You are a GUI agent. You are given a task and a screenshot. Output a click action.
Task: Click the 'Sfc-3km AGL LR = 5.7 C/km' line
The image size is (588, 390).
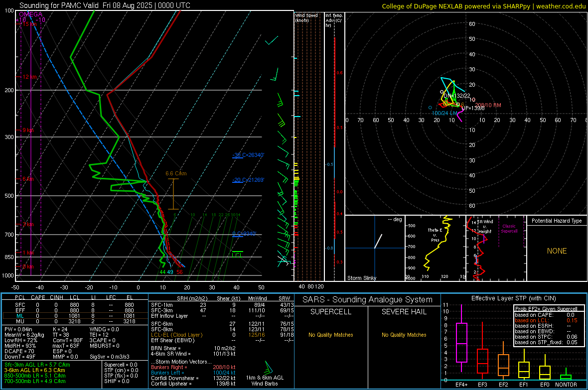coord(37,365)
